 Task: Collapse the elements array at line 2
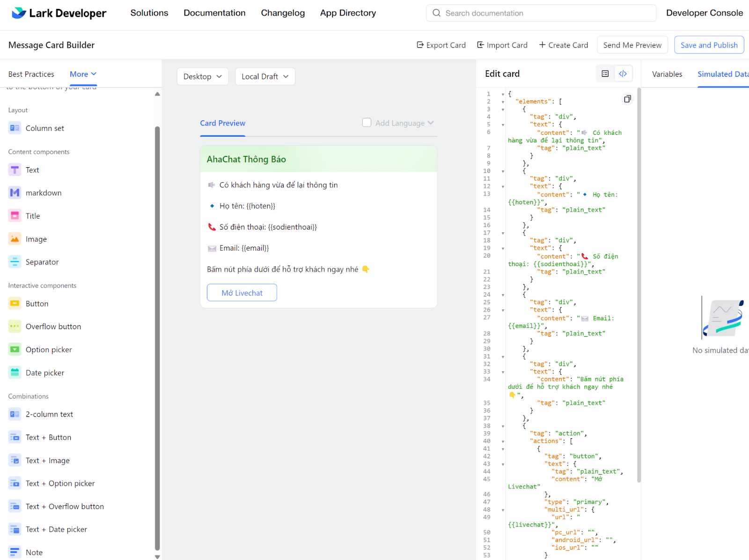pyautogui.click(x=503, y=102)
